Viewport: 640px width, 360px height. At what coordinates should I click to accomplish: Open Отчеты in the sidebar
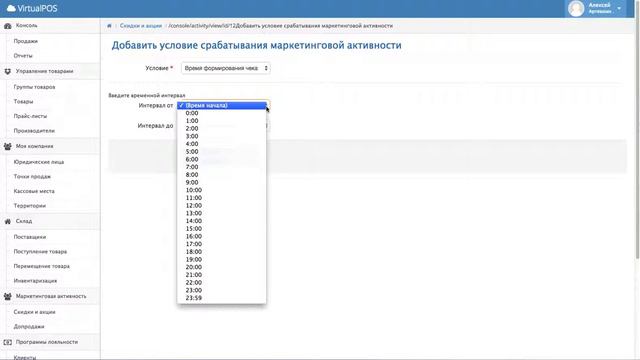coord(23,56)
